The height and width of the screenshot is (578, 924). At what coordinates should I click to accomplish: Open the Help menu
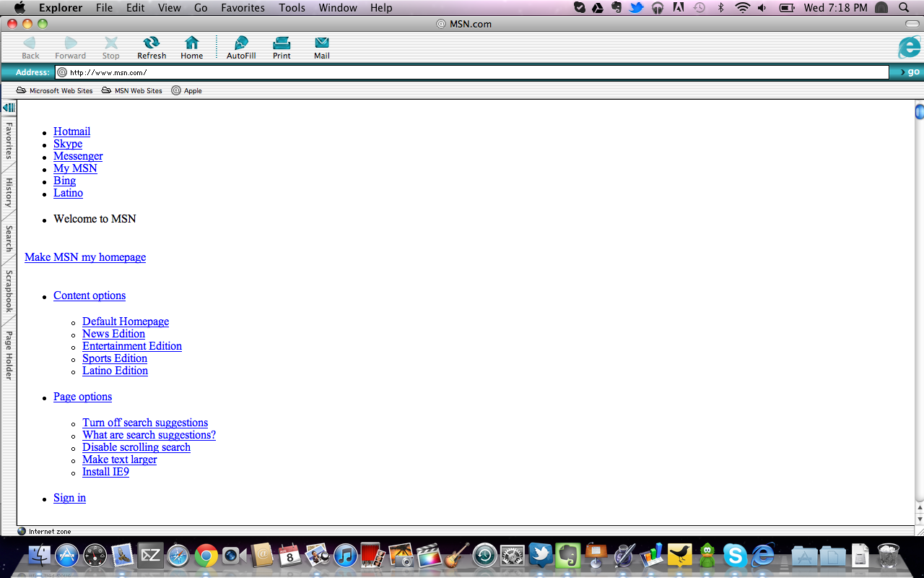point(381,8)
